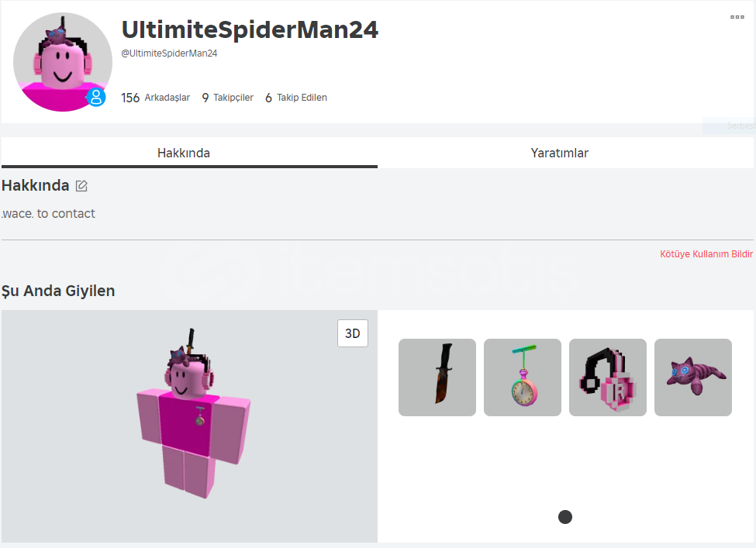Click the blue friend status badge icon
The height and width of the screenshot is (548, 756).
[96, 97]
